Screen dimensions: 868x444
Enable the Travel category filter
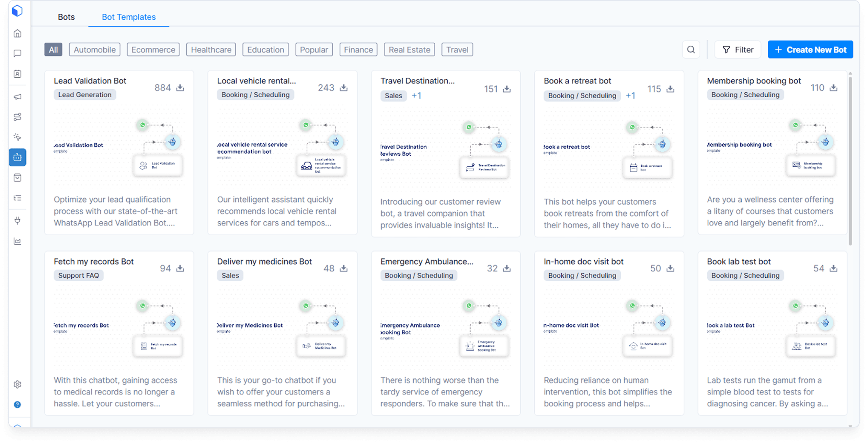click(x=457, y=49)
